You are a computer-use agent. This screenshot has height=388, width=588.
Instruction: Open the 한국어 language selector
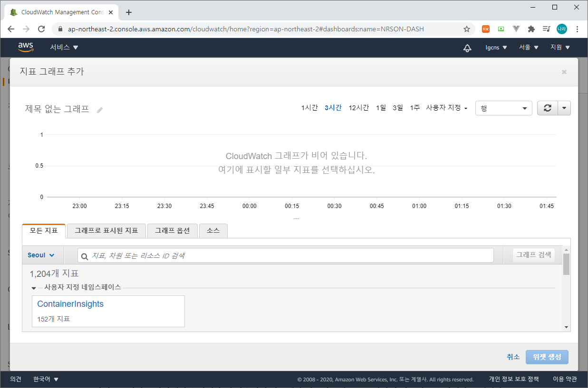tap(46, 379)
